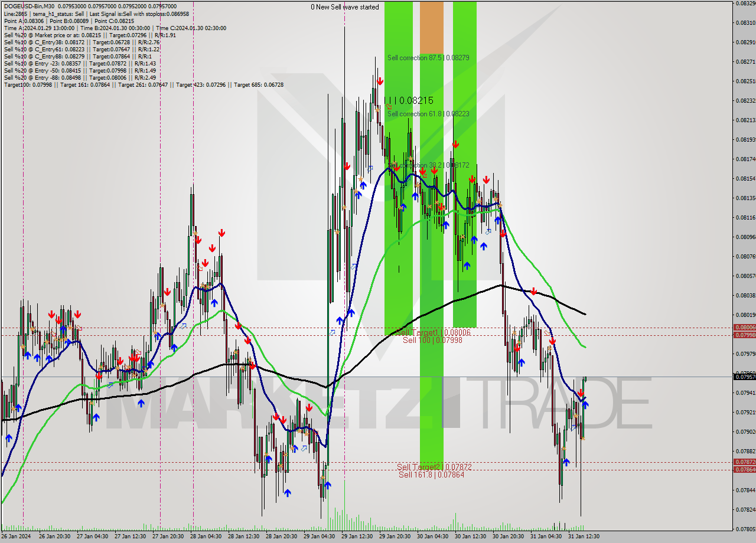Click the current price tag 0.07957
The height and width of the screenshot is (543, 756).
click(744, 377)
